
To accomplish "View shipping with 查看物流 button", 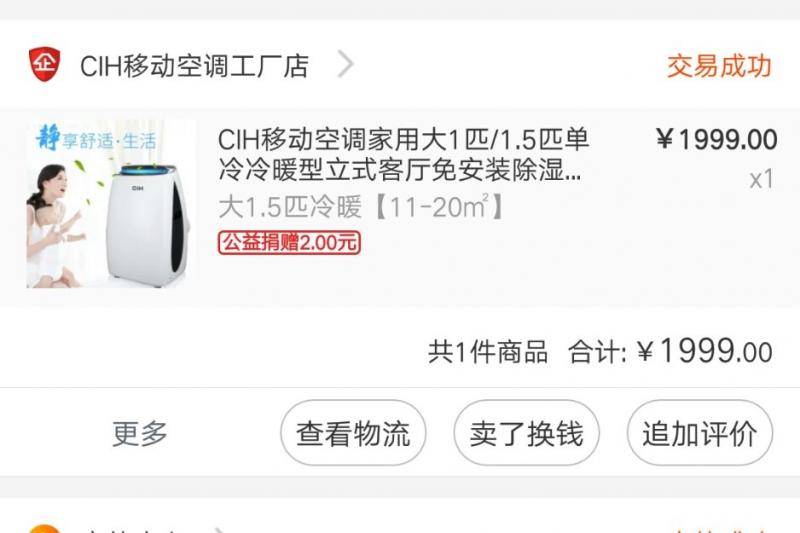I will pos(353,433).
